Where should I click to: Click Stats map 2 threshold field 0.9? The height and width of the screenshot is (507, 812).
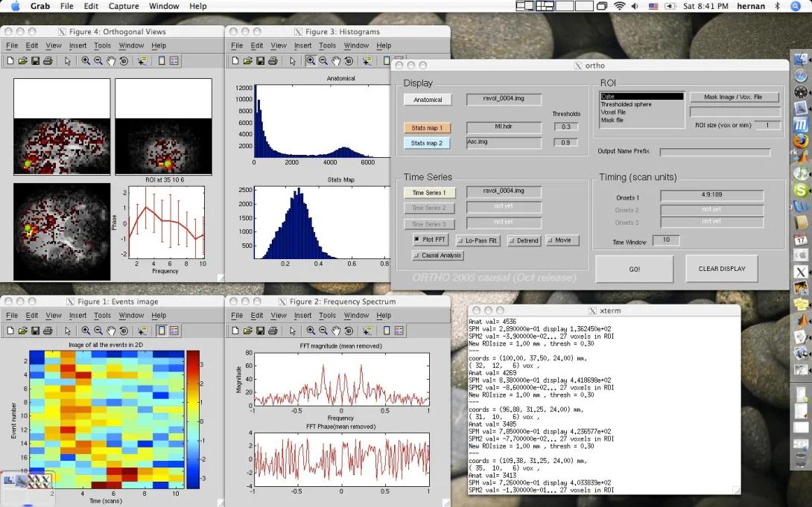pyautogui.click(x=565, y=142)
